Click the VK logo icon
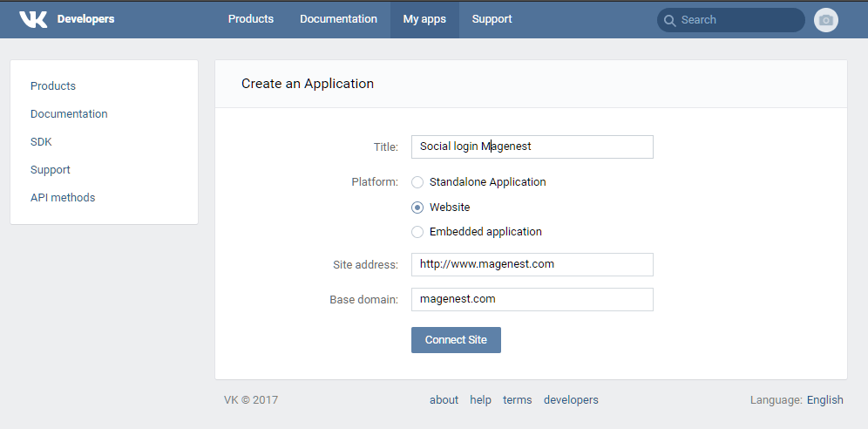The height and width of the screenshot is (429, 868). [x=33, y=19]
